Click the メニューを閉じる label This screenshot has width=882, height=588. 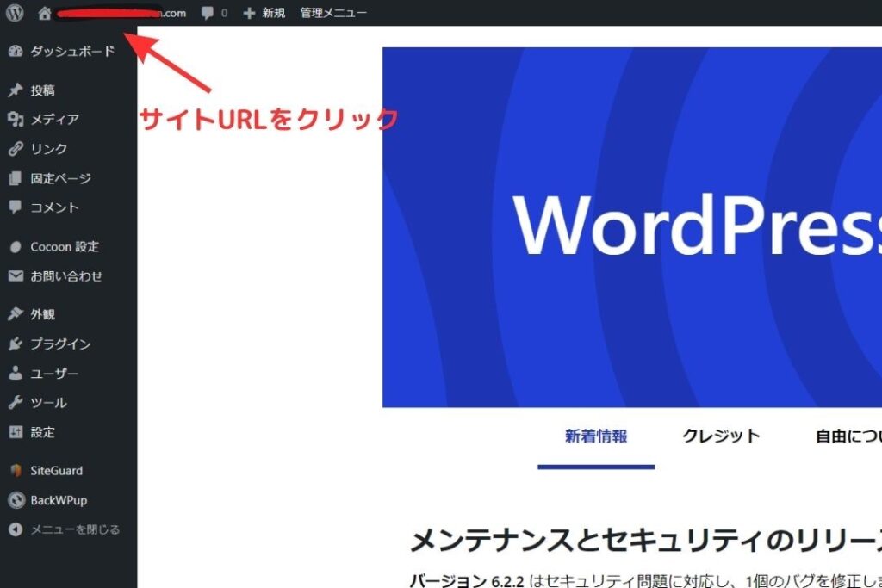pyautogui.click(x=75, y=529)
